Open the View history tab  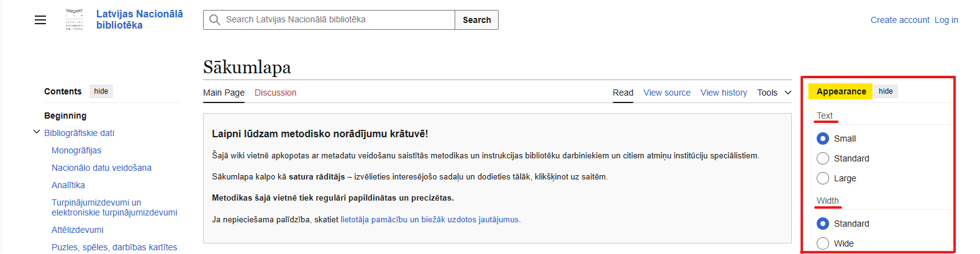[724, 93]
